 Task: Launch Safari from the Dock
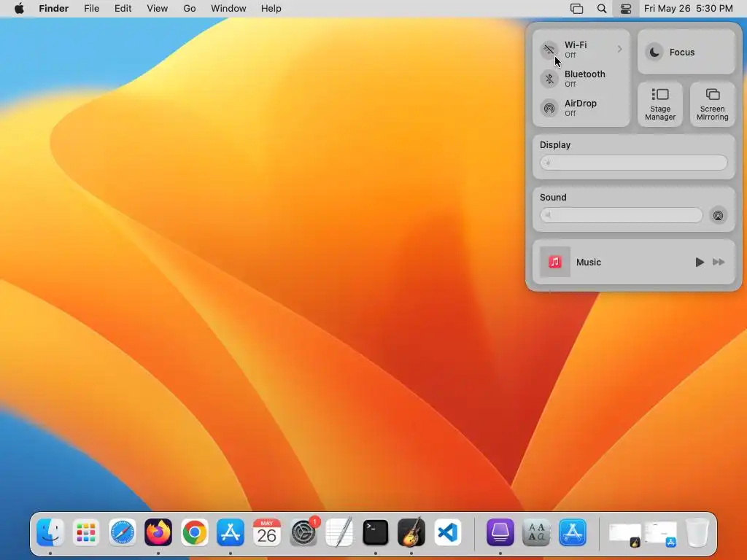[123, 532]
